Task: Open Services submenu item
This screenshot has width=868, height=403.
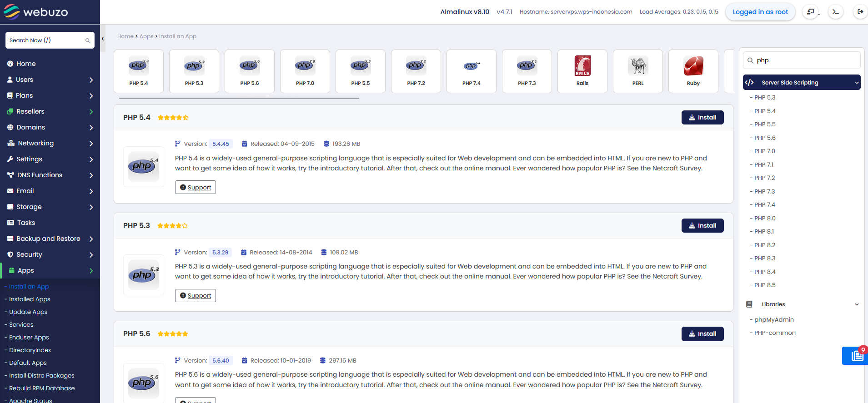Action: tap(21, 324)
